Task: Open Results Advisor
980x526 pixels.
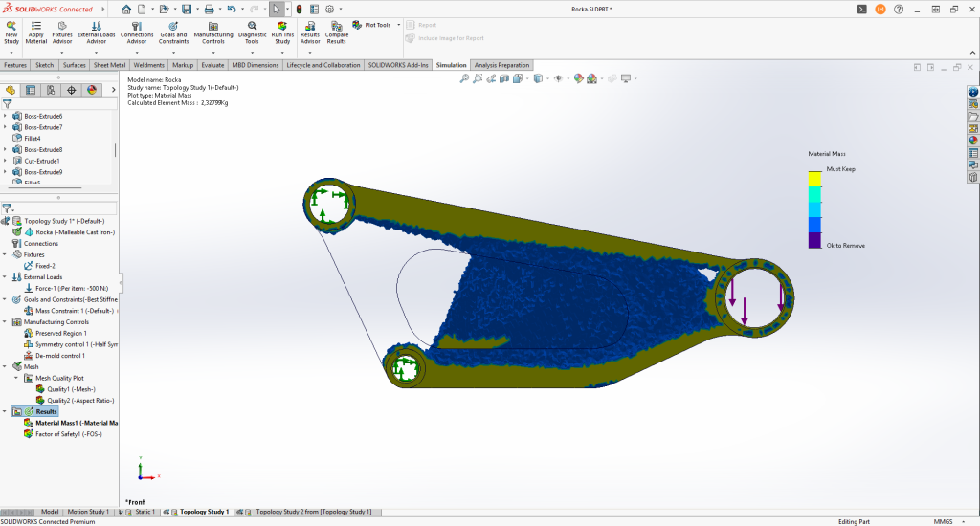Action: [310, 33]
